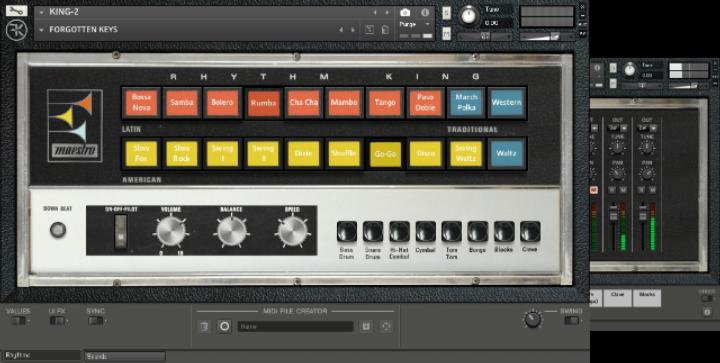Click the trash icon in MIDI File Creator
This screenshot has height=363, width=720.
click(204, 326)
